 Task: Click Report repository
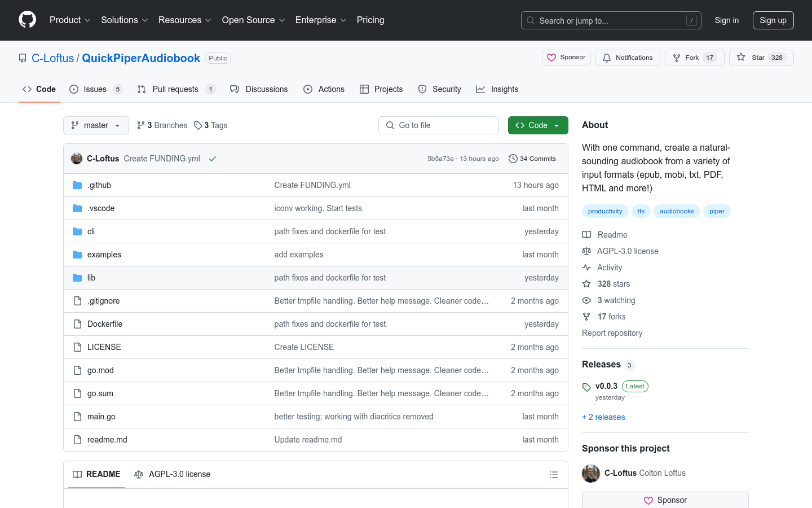click(x=612, y=333)
